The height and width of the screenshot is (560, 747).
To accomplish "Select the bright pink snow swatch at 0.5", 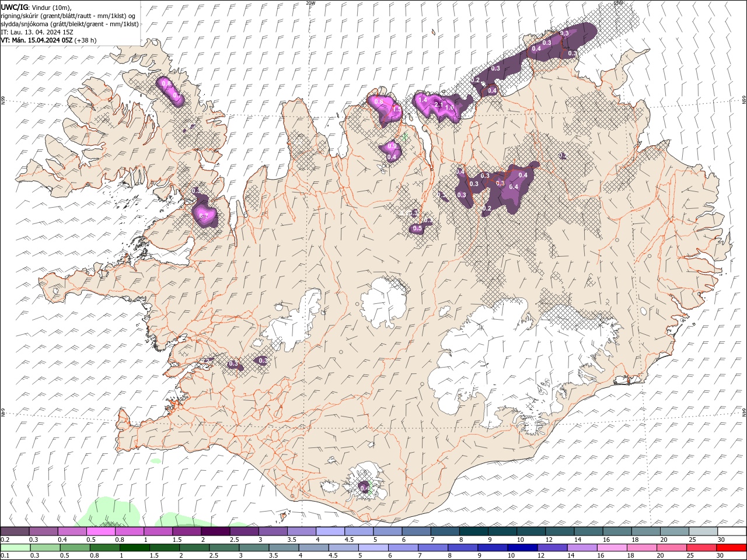I will 101,531.
